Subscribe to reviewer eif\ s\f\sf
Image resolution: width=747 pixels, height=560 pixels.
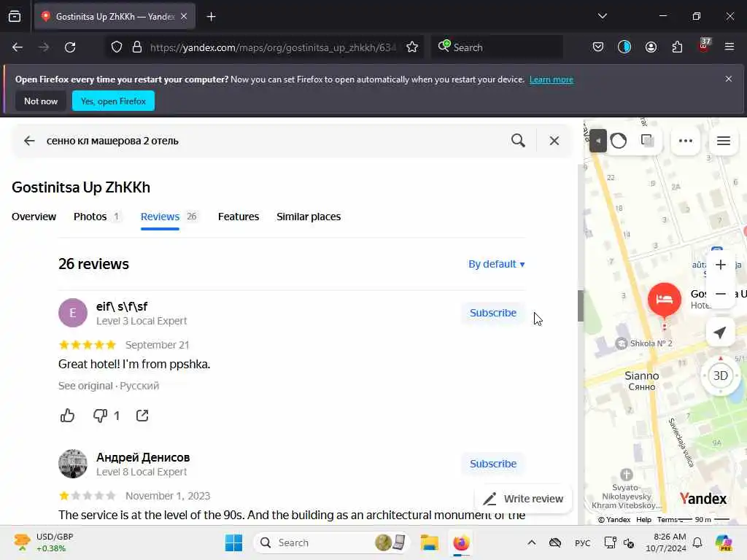[493, 313]
